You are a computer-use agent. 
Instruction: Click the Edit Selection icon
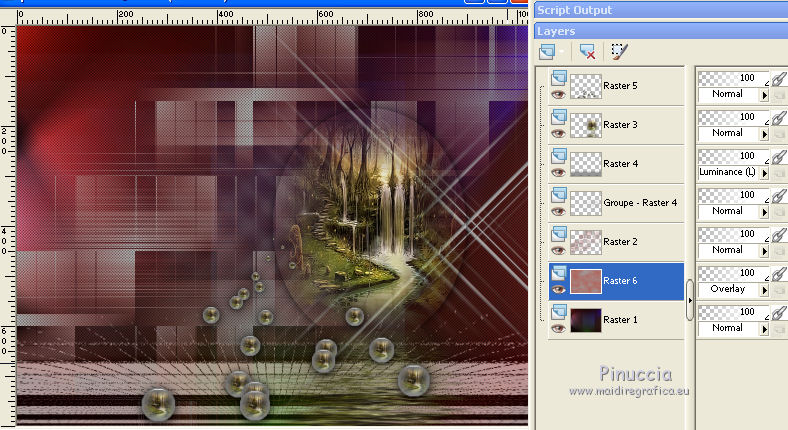[x=619, y=51]
